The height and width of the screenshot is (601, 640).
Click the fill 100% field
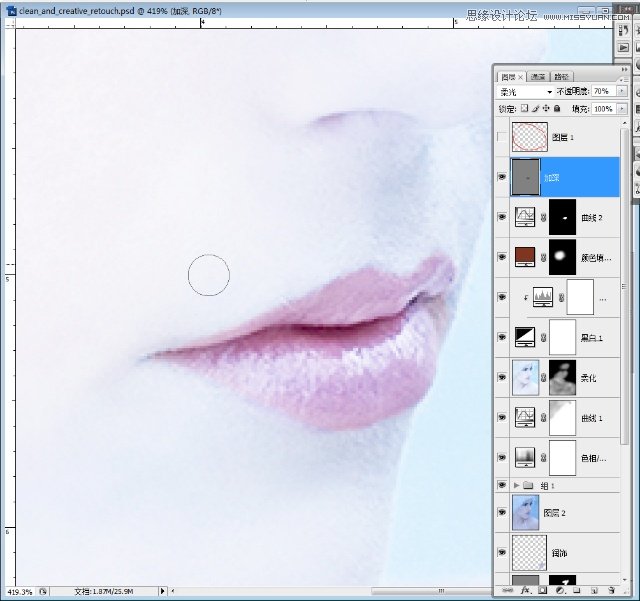click(x=604, y=109)
